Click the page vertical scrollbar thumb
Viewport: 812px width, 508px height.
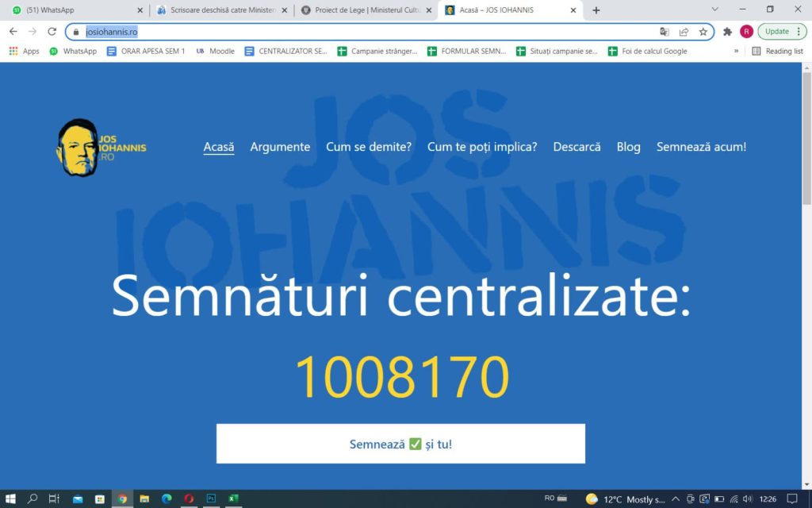(806, 138)
